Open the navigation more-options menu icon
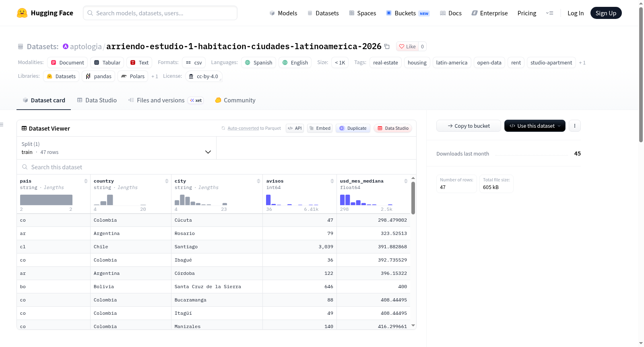The width and height of the screenshot is (644, 347). pos(549,13)
